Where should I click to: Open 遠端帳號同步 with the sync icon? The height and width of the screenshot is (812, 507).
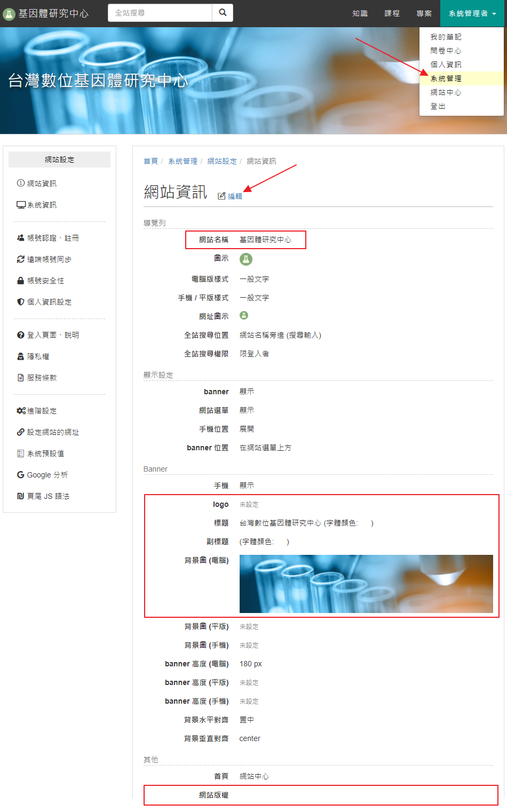point(44,259)
